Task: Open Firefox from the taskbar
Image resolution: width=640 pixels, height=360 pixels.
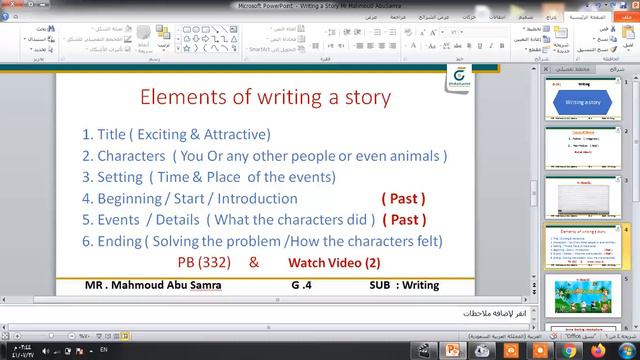Action: (598, 351)
